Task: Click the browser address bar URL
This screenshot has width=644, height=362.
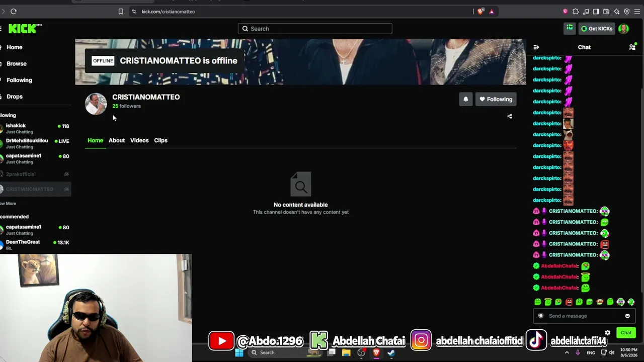Action: click(168, 12)
